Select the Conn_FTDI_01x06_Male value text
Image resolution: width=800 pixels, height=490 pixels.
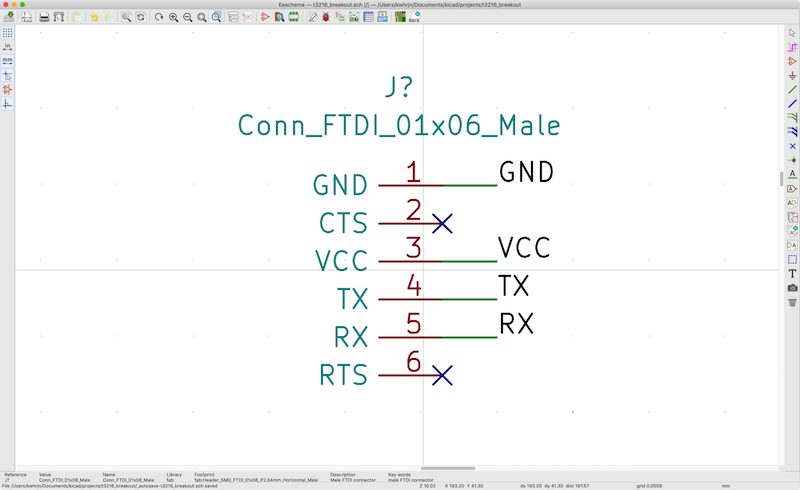click(x=399, y=126)
